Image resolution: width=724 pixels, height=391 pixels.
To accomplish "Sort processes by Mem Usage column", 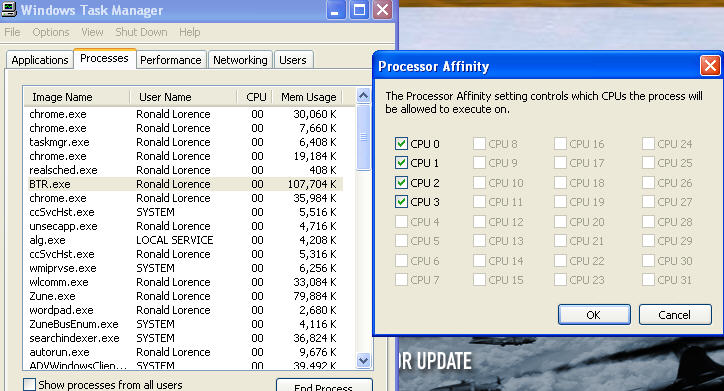I will (308, 97).
